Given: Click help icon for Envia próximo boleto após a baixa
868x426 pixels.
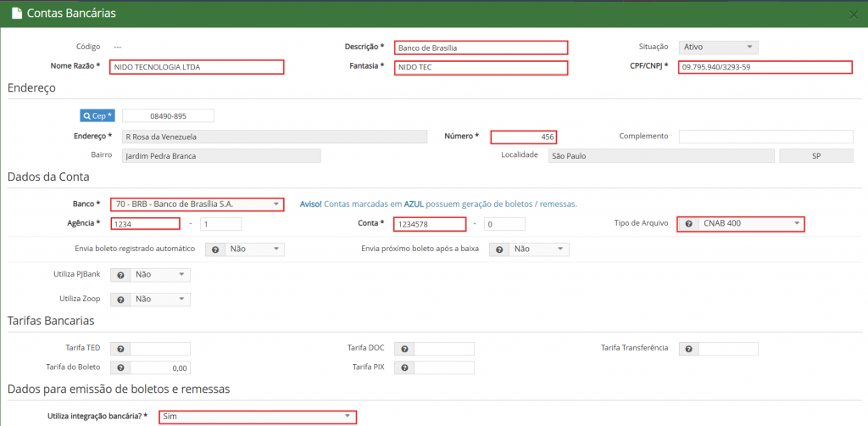Looking at the screenshot, I should (x=499, y=249).
